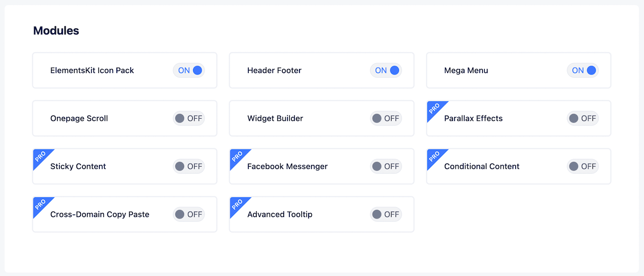The image size is (644, 276).
Task: Toggle the Parallax Effects module on
Action: click(583, 118)
